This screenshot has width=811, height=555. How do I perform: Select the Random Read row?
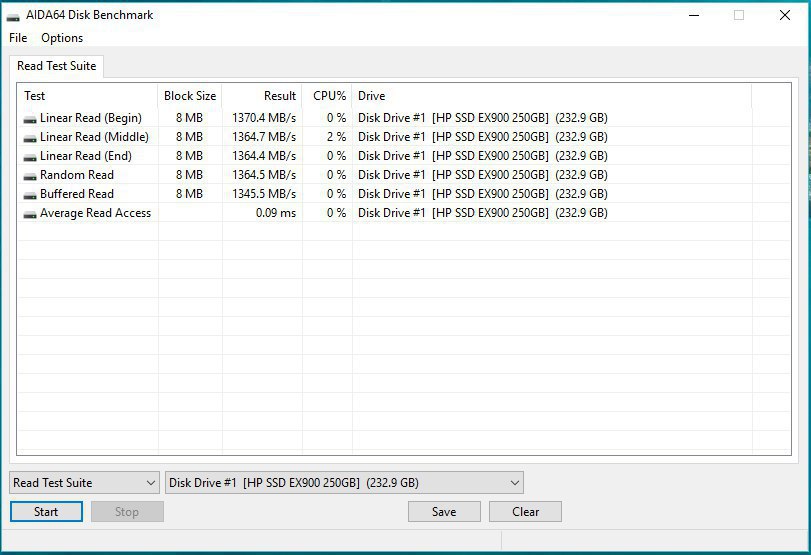click(404, 175)
